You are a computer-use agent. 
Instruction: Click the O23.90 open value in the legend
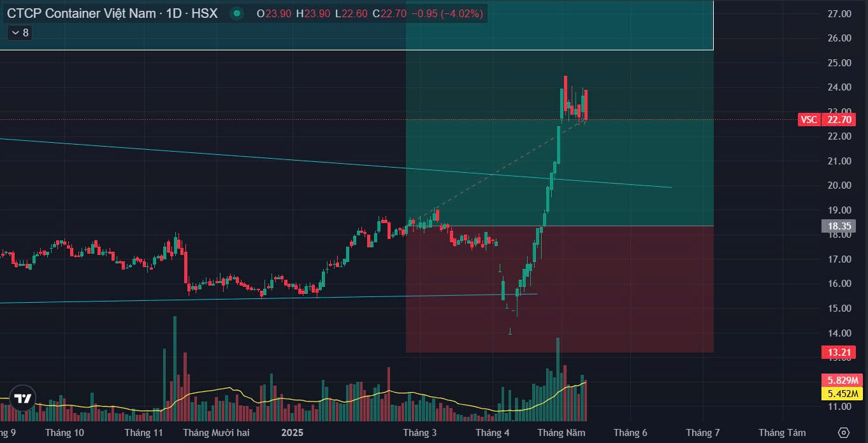pyautogui.click(x=275, y=13)
